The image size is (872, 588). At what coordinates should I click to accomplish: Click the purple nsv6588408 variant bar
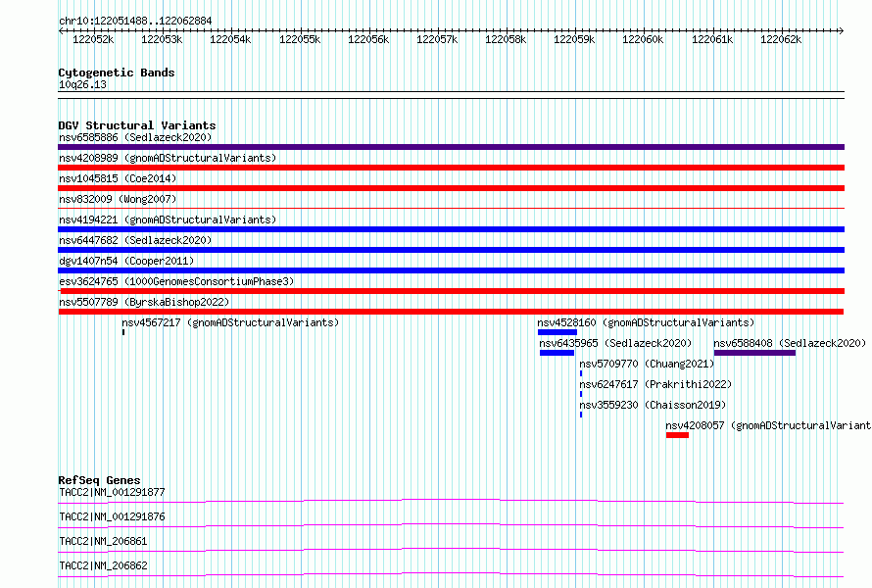click(x=754, y=353)
